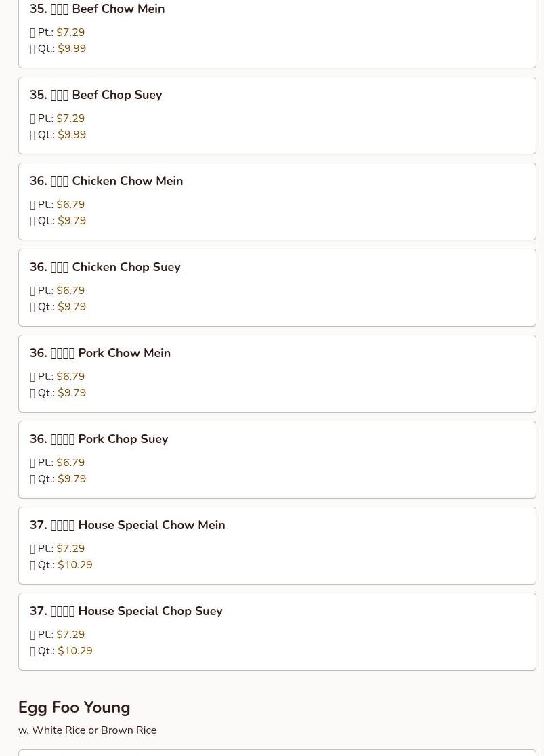Click House Special Chow Mein quart price $10.29

click(75, 565)
